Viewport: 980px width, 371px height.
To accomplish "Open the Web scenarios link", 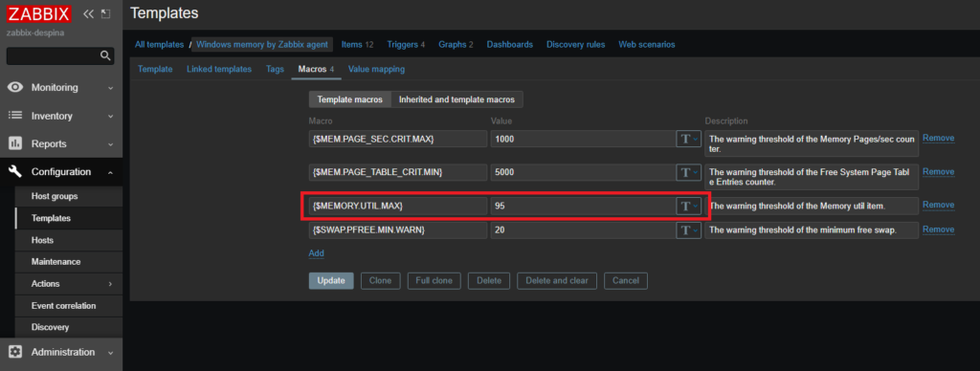I will click(647, 44).
